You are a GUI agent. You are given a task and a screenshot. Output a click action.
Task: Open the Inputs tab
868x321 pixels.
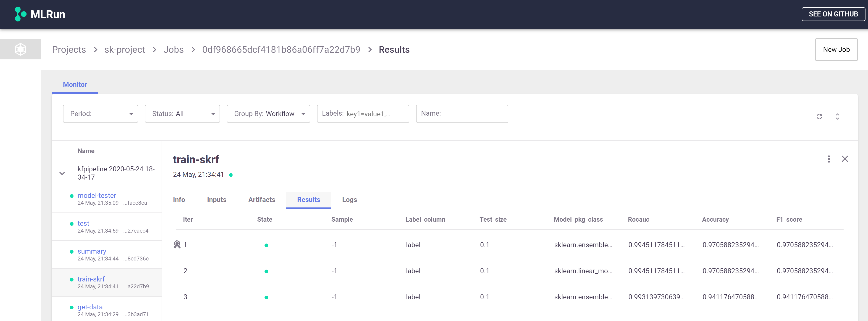(x=216, y=200)
